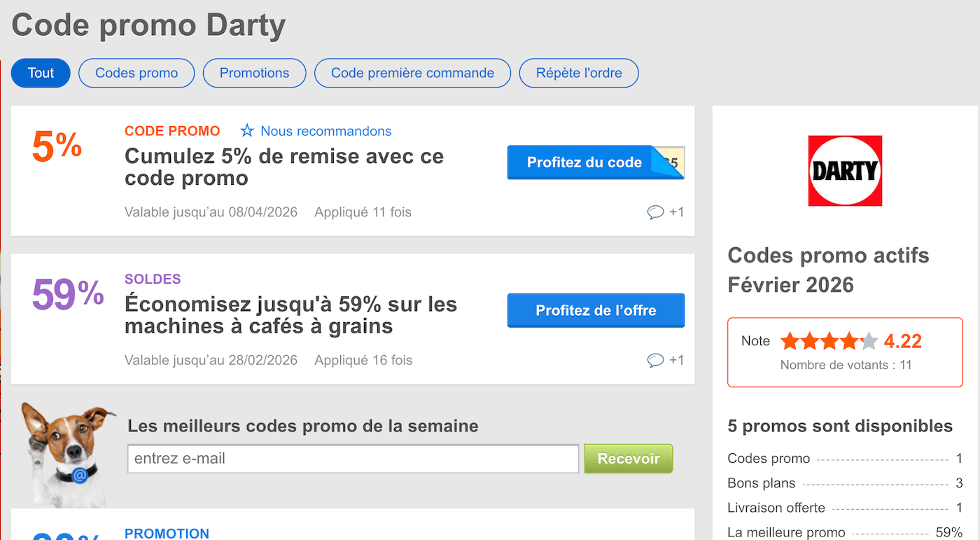The image size is (980, 540).
Task: Switch to the "Codes promo" filter
Action: [x=136, y=73]
